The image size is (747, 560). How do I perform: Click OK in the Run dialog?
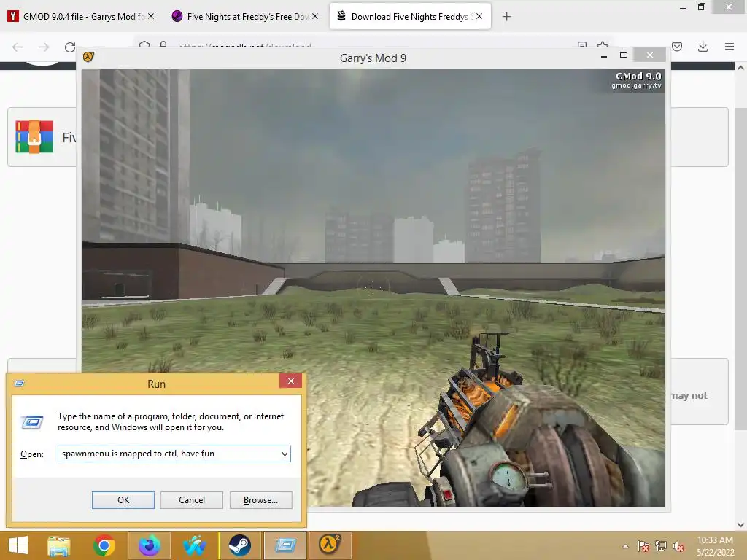(x=123, y=500)
